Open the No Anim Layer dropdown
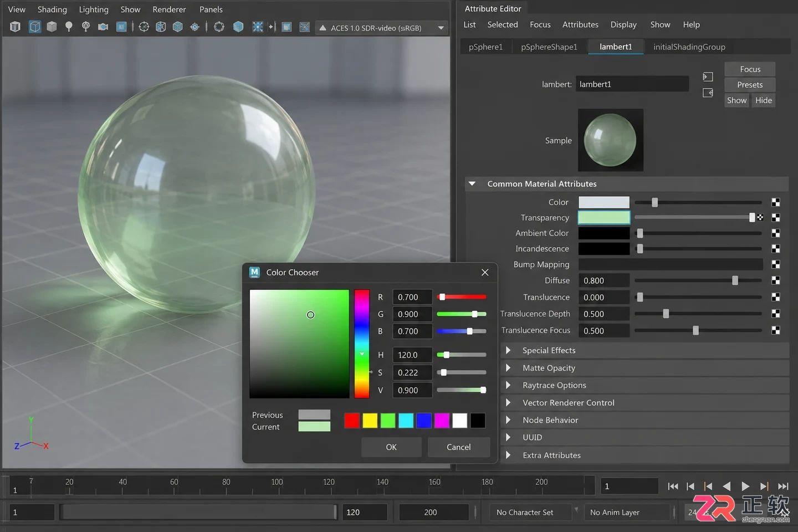798x532 pixels. coord(628,512)
